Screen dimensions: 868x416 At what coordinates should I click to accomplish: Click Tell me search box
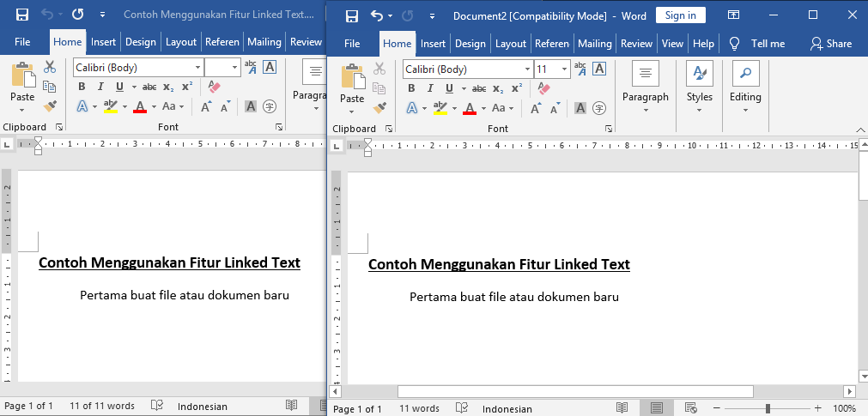point(756,44)
